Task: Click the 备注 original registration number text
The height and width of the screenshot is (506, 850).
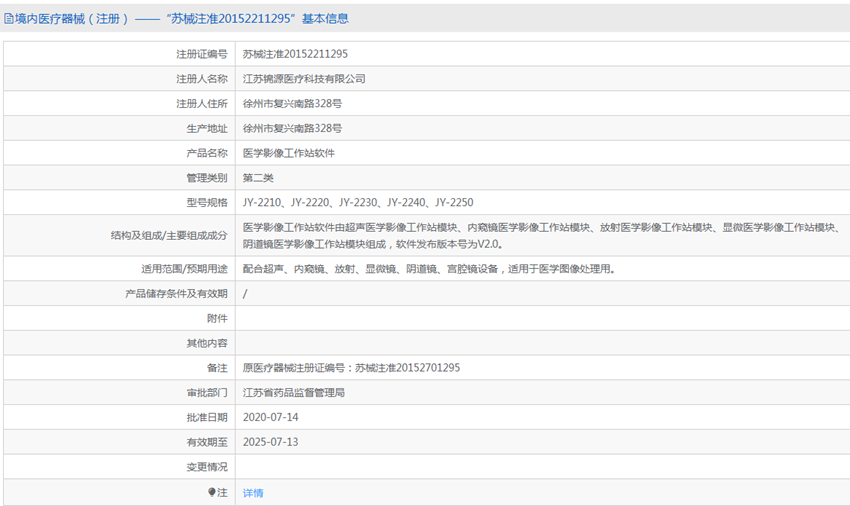Action: pyautogui.click(x=351, y=368)
